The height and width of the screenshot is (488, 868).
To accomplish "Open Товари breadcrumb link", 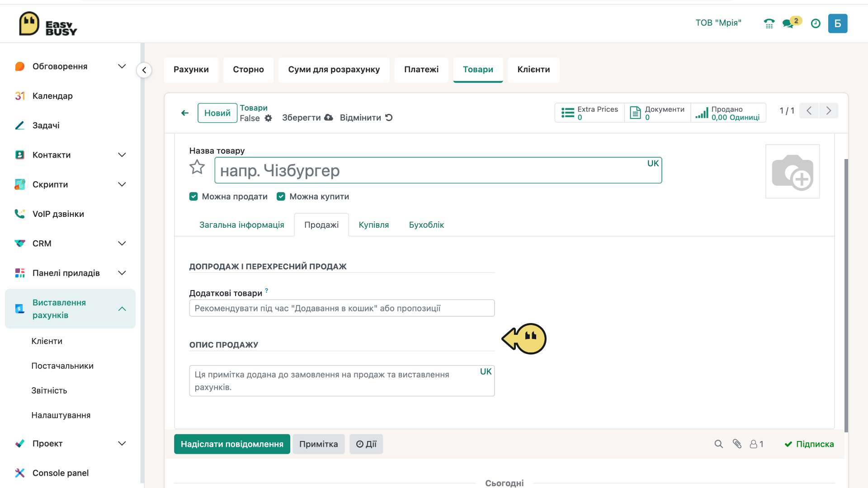I will [254, 108].
